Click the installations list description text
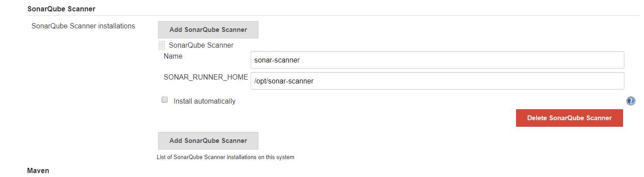The image size is (644, 177). 225,157
